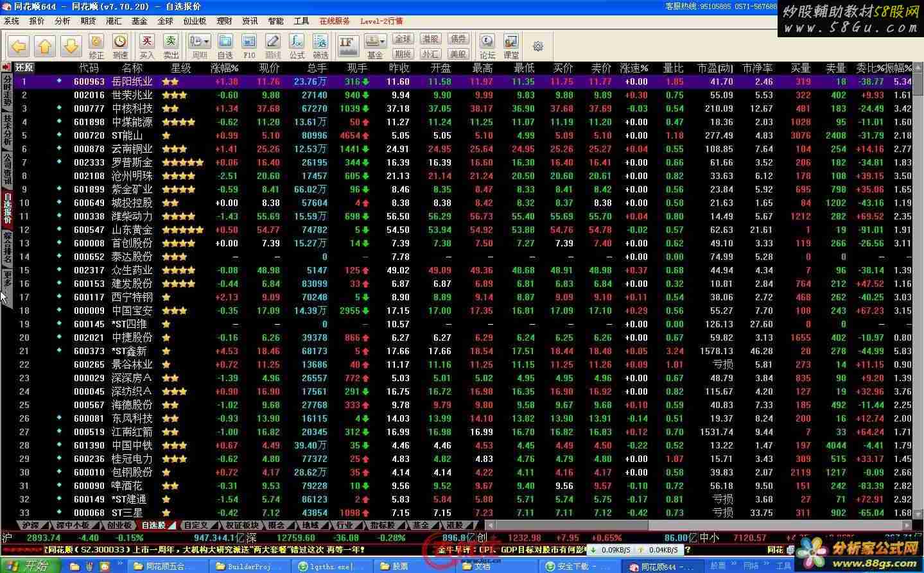The image size is (924, 573).
Task: Open the 修正 (correction) tool
Action: click(x=96, y=47)
